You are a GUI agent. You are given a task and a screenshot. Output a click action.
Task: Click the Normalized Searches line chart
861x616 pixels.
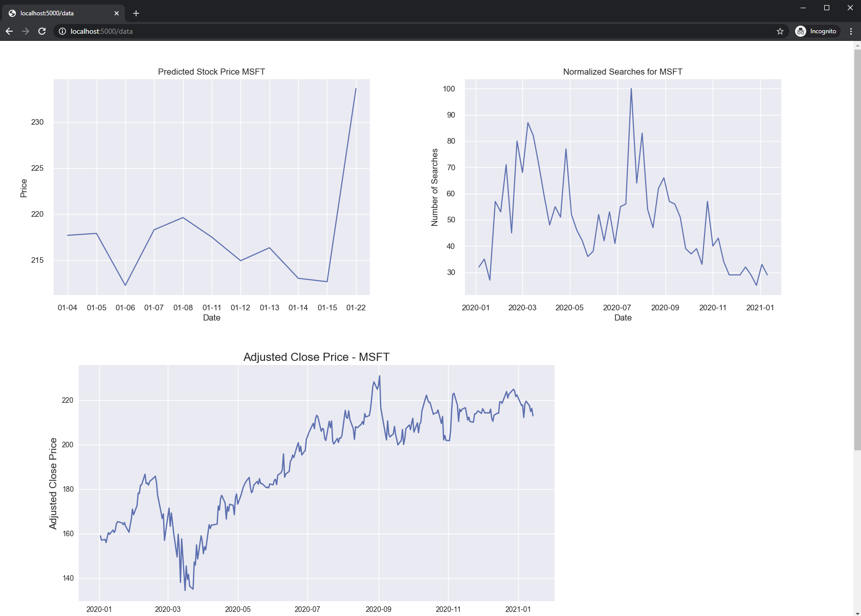[623, 187]
